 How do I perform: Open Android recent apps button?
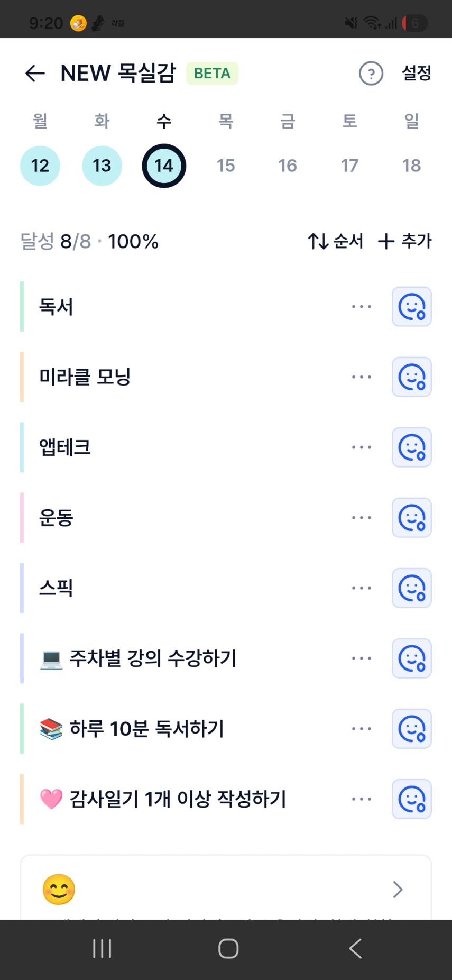pos(102,949)
